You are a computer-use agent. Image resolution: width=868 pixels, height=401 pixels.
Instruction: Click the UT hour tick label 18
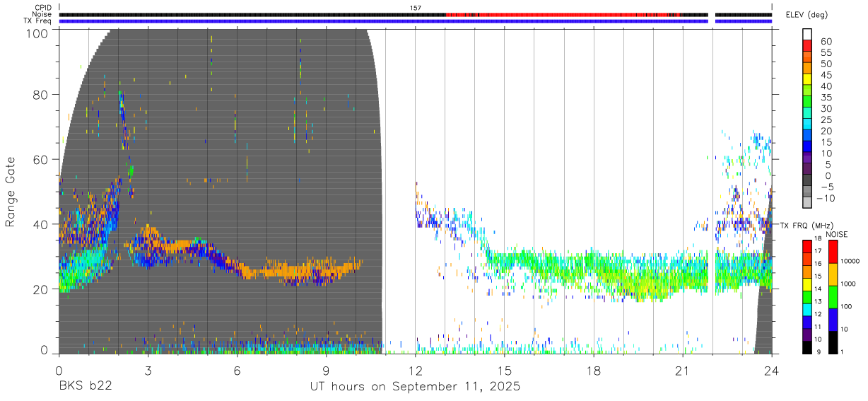pyautogui.click(x=593, y=369)
